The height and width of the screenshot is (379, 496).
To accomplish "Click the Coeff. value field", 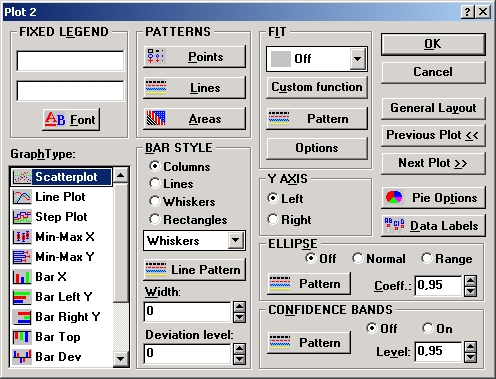I will 439,286.
